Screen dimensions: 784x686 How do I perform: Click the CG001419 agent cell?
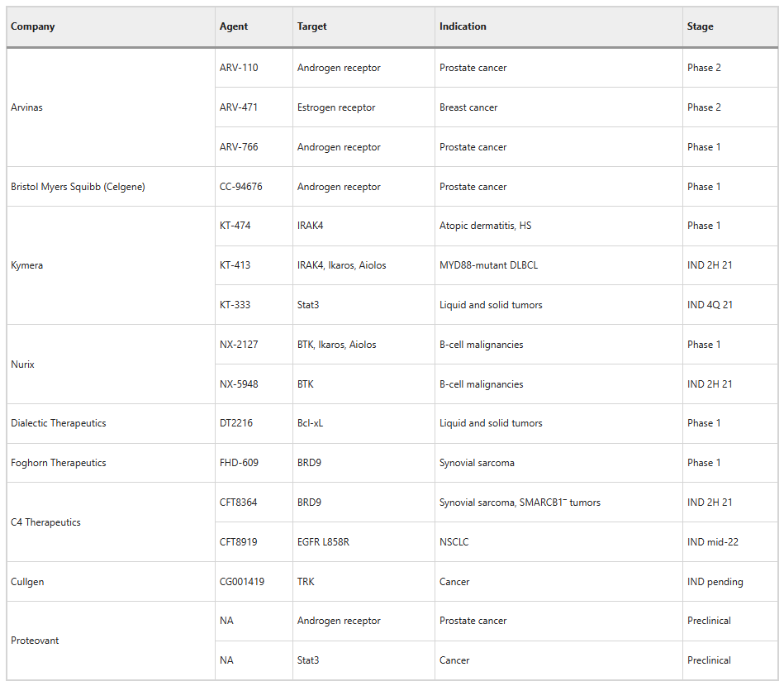242,582
